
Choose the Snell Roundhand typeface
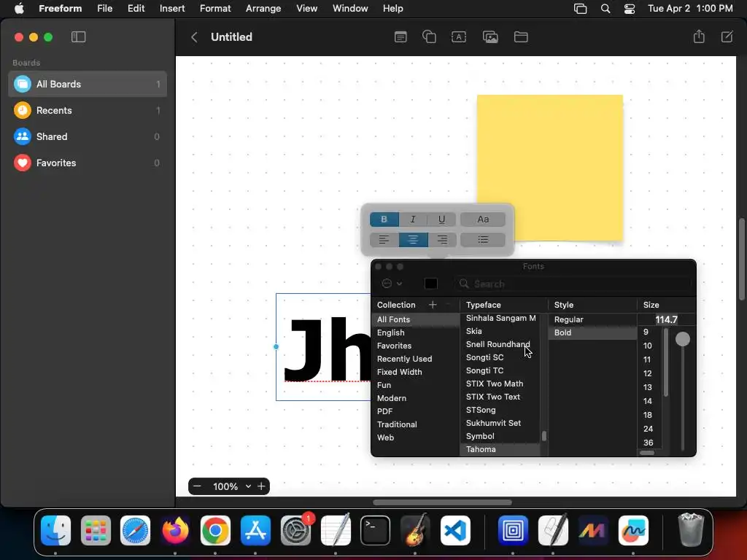coord(498,344)
